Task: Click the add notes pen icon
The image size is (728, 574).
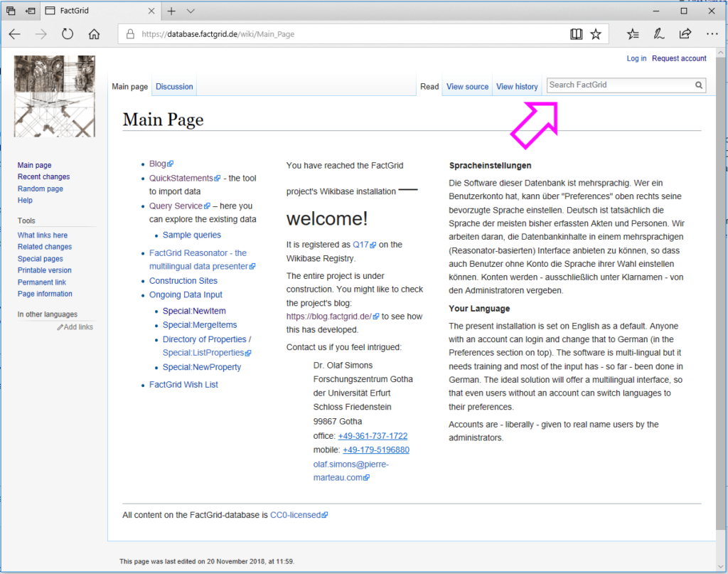Action: 658,34
